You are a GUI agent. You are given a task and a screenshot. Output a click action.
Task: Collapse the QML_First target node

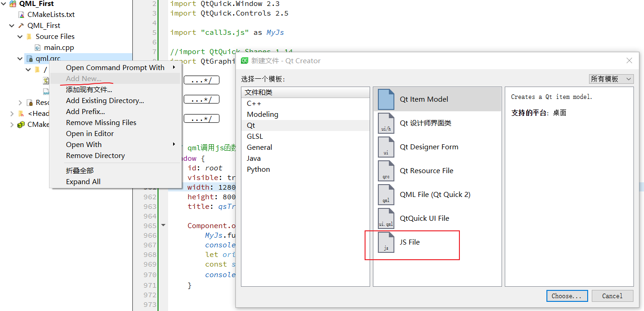pos(12,26)
